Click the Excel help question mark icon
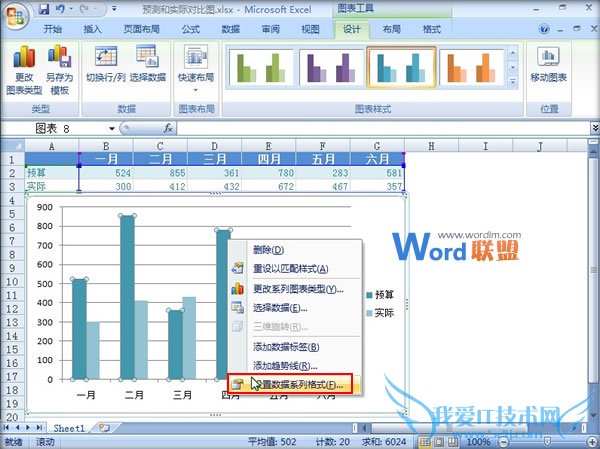 544,29
